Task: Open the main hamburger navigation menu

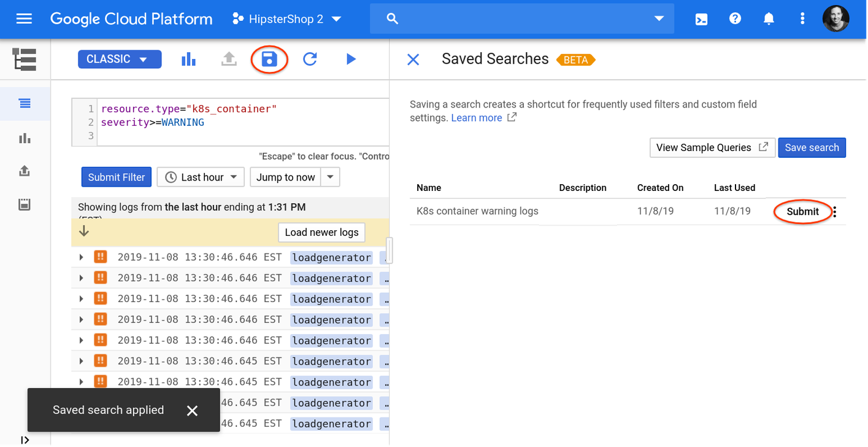Action: [24, 19]
